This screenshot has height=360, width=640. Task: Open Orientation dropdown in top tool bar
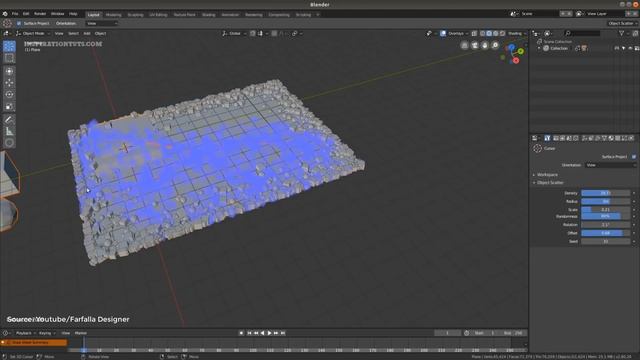coord(102,24)
